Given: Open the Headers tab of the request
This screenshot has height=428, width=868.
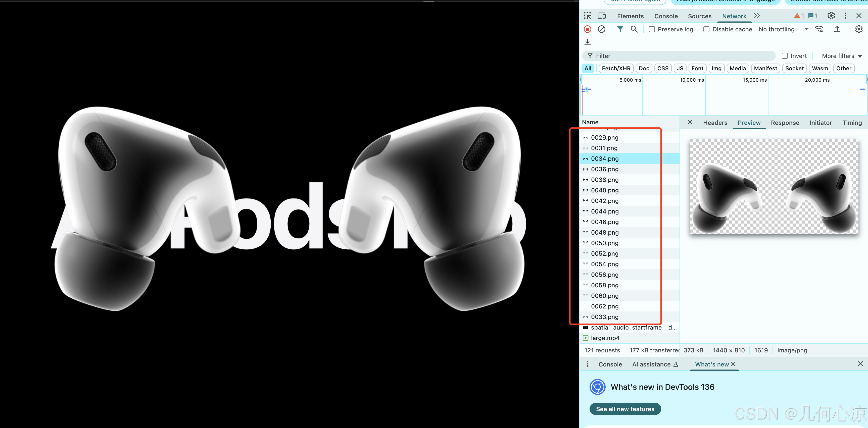Looking at the screenshot, I should [715, 123].
